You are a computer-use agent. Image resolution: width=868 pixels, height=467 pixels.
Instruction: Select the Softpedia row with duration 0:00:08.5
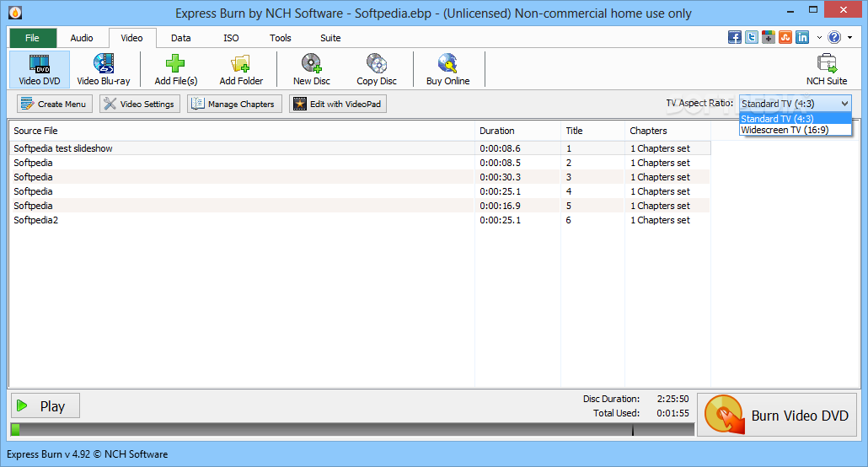[360, 163]
